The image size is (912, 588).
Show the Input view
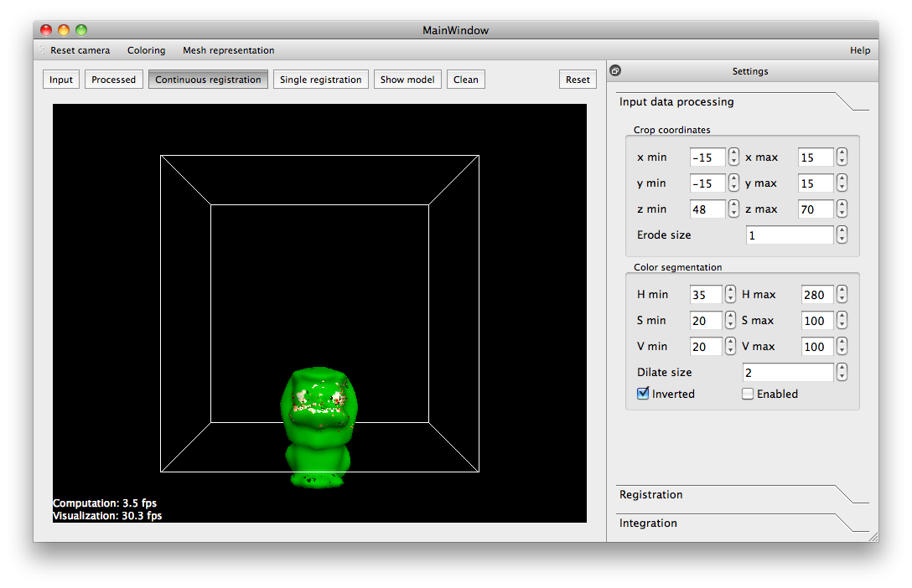[61, 80]
